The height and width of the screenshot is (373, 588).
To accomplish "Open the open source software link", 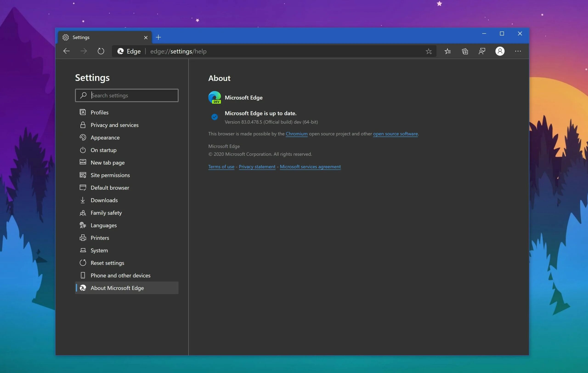I will (395, 134).
